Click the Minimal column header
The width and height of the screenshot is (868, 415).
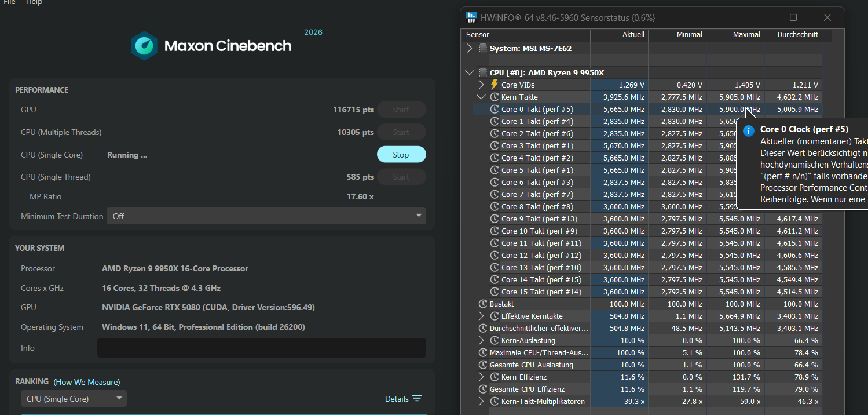677,35
